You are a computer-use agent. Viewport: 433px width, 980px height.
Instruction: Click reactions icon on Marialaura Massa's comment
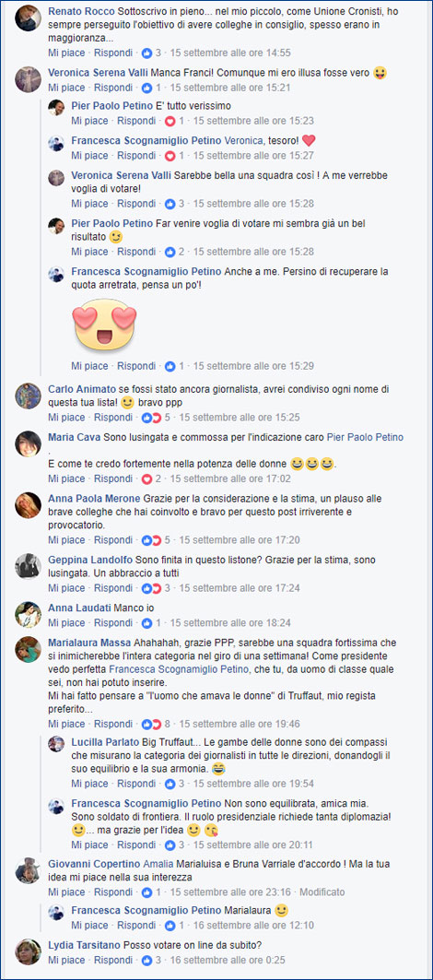147,725
